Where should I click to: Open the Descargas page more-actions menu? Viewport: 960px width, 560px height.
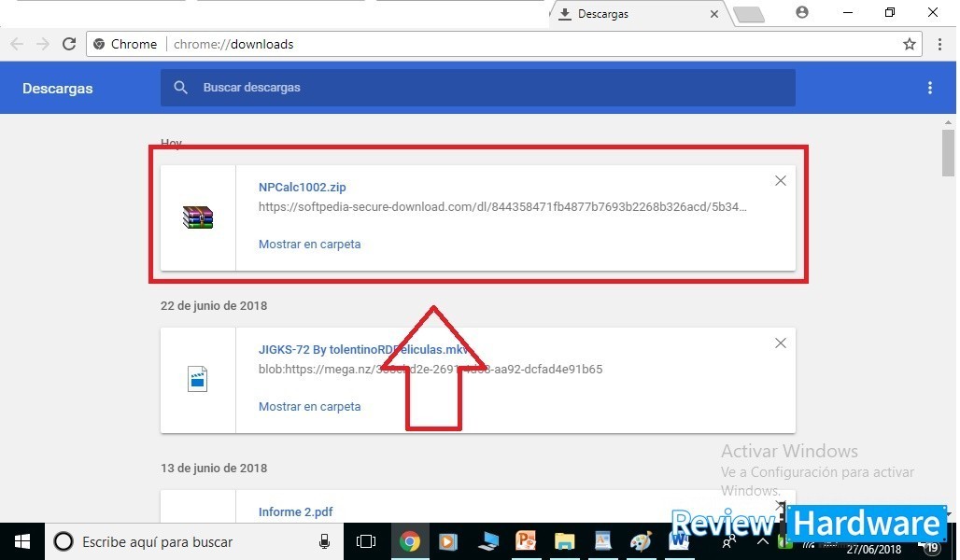tap(930, 88)
